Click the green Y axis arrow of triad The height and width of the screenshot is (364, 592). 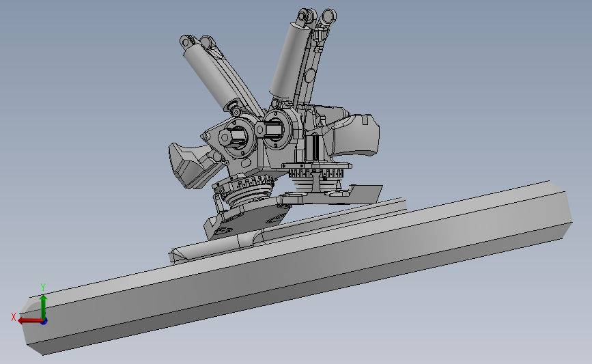(x=44, y=307)
